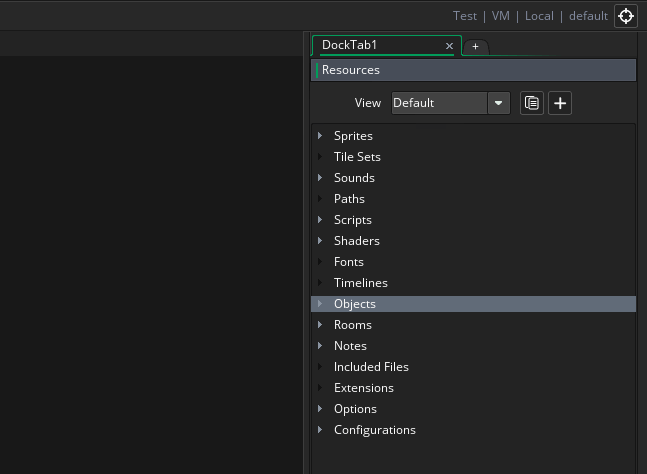Add a new dock tab
The image size is (647, 474).
475,47
